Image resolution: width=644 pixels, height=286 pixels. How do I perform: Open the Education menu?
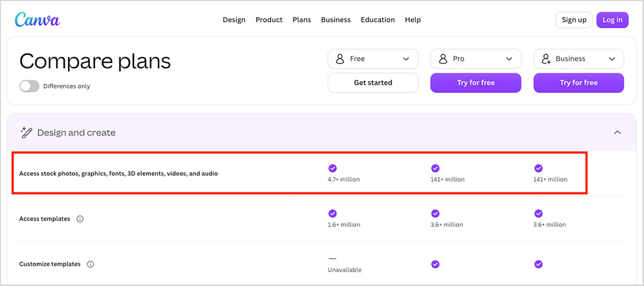[x=378, y=19]
